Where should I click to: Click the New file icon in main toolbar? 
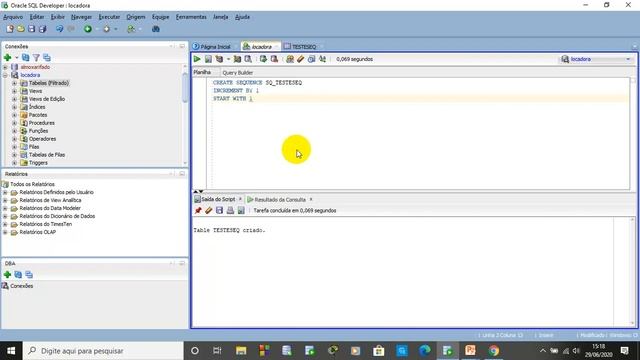10,29
